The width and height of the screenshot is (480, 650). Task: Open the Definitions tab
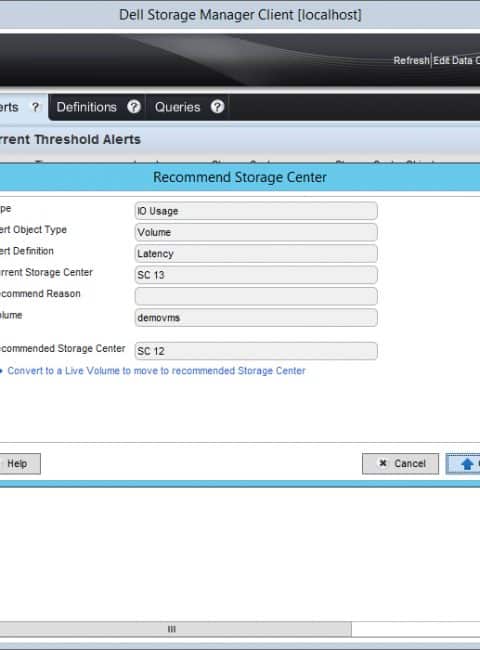87,107
